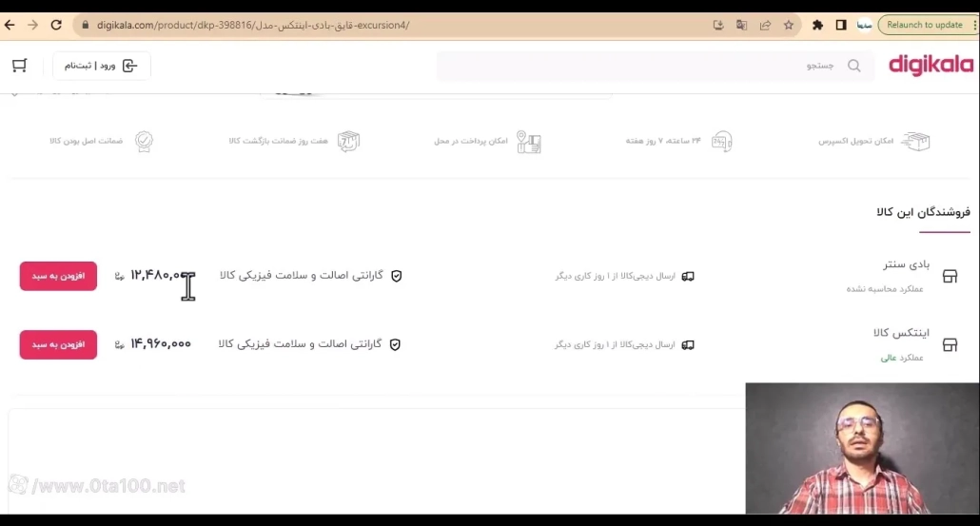Bookmark this page with the star icon
Image resolution: width=980 pixels, height=526 pixels.
pos(789,25)
